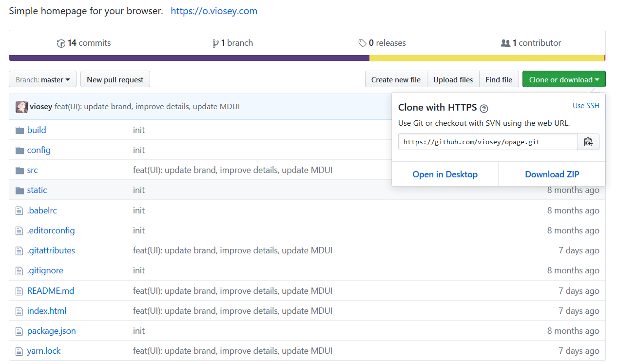View 0 releases
The width and height of the screenshot is (618, 364).
tap(382, 43)
